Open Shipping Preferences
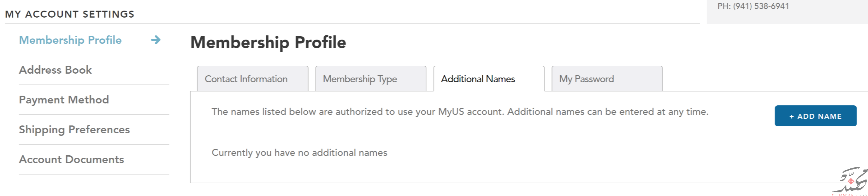 [x=74, y=130]
